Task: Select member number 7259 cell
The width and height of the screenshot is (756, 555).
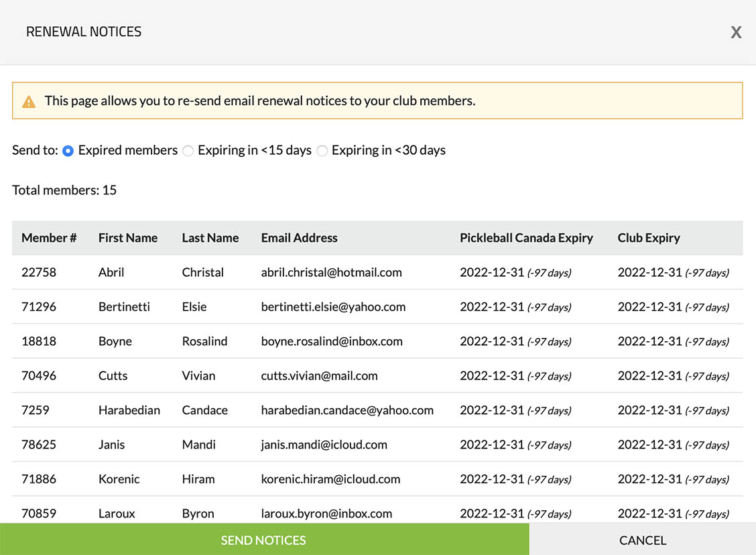Action: click(x=35, y=410)
